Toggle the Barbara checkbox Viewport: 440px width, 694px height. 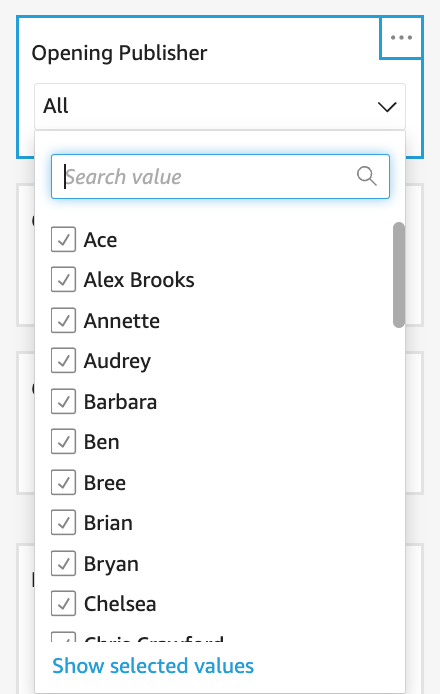click(63, 401)
